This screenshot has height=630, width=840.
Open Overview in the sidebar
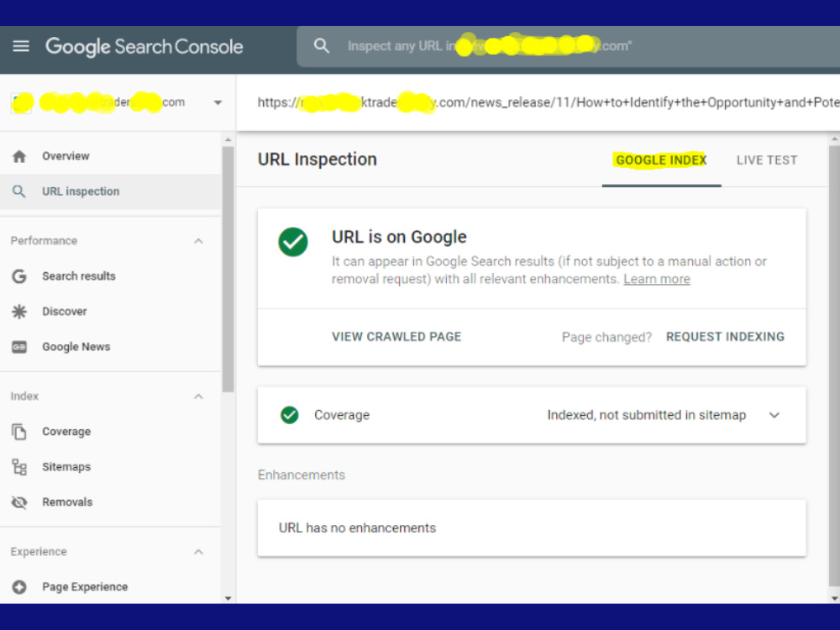point(110,156)
